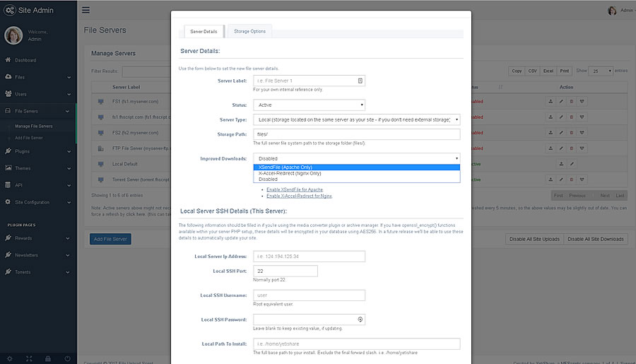Click the heart icon for Torrent Server row
Screen dimensions: 636x364
[x=582, y=180]
